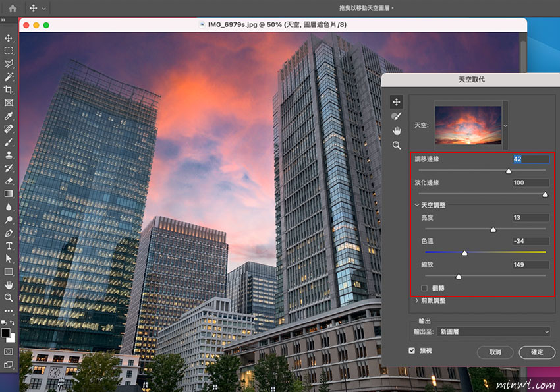Image resolution: width=560 pixels, height=392 pixels.
Task: Go to the Home screen
Action: point(13,8)
